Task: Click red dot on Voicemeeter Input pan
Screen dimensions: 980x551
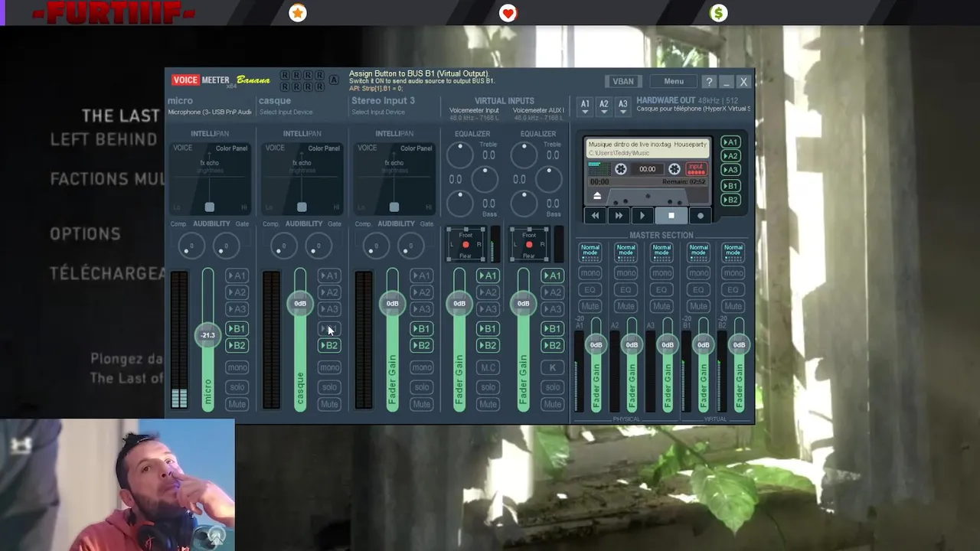Action: click(x=465, y=245)
